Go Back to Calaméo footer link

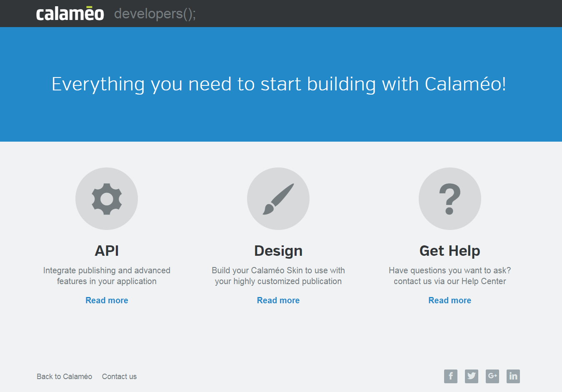pos(65,377)
